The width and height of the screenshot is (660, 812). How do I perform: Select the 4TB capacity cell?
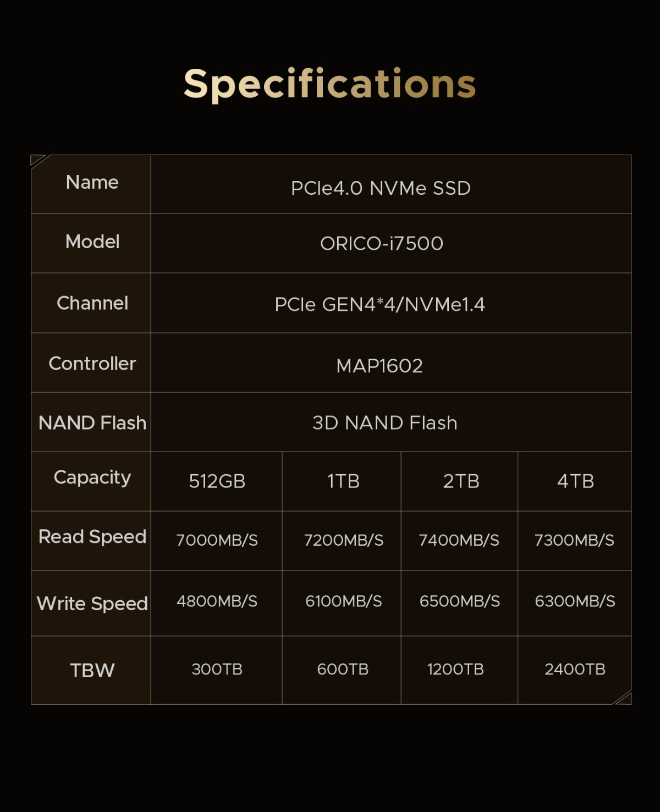pos(575,481)
